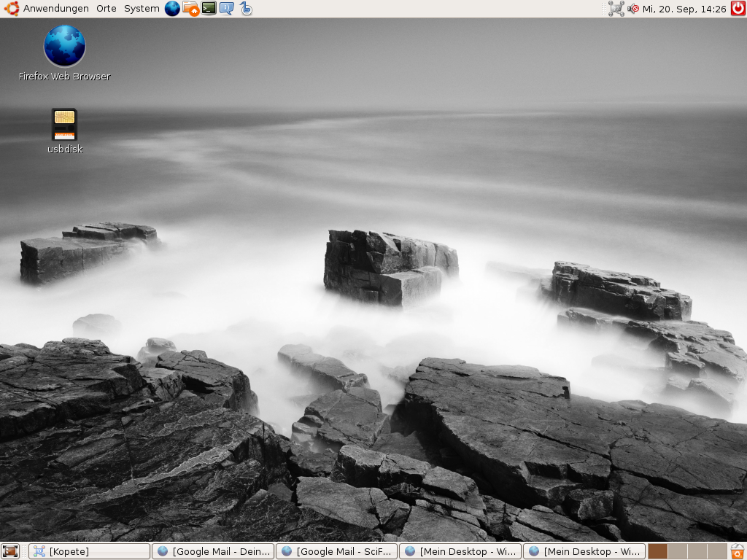Select the Google Mail - SciF... taskbar entry
The image size is (747, 560).
337,551
